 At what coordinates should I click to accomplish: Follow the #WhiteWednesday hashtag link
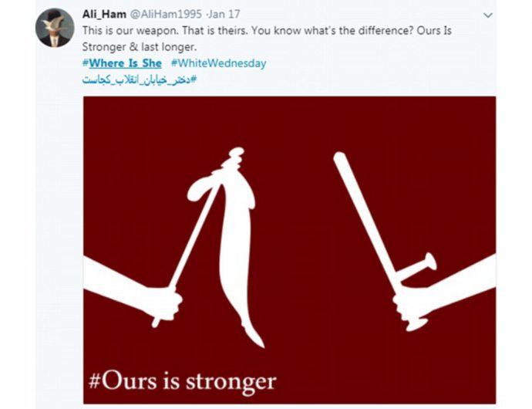click(x=218, y=63)
